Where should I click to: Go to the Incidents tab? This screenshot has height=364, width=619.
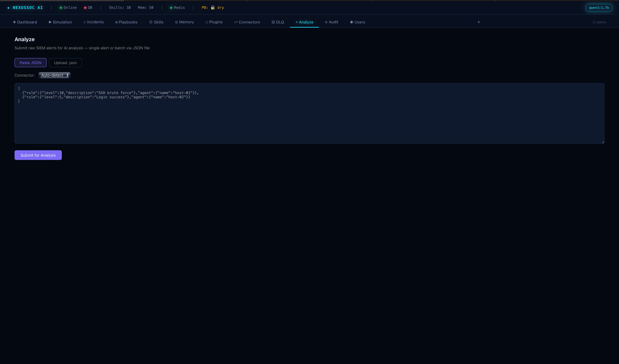[x=93, y=22]
